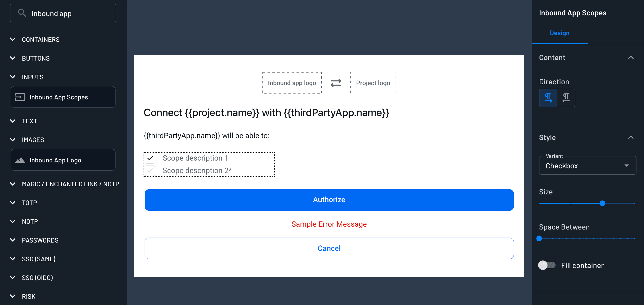
Task: Click the swap arrows icon between the logos
Action: pyautogui.click(x=336, y=83)
